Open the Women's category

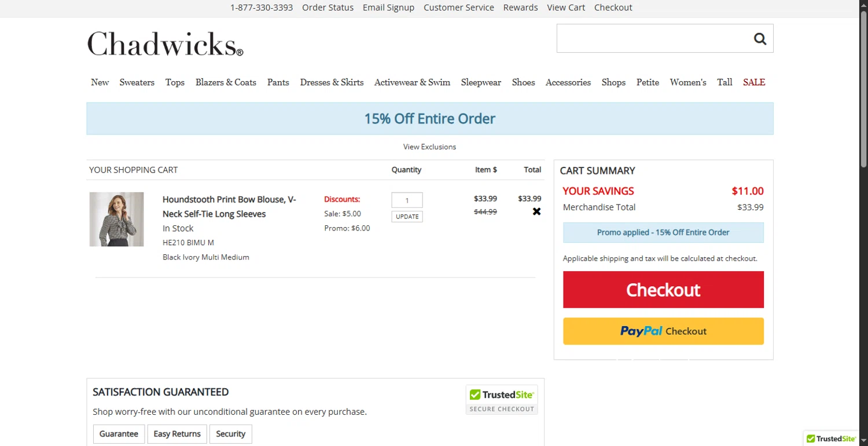[688, 82]
